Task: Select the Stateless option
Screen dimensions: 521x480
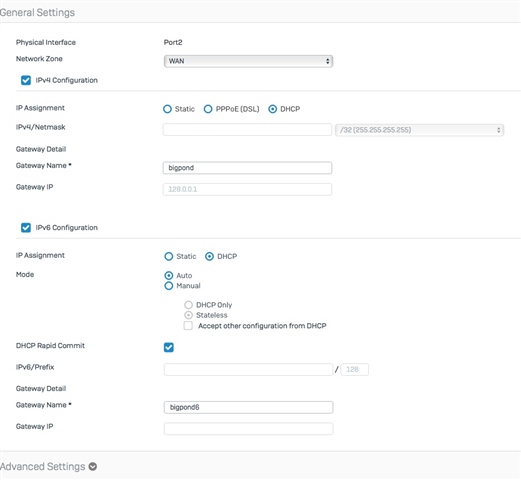Action: 189,315
